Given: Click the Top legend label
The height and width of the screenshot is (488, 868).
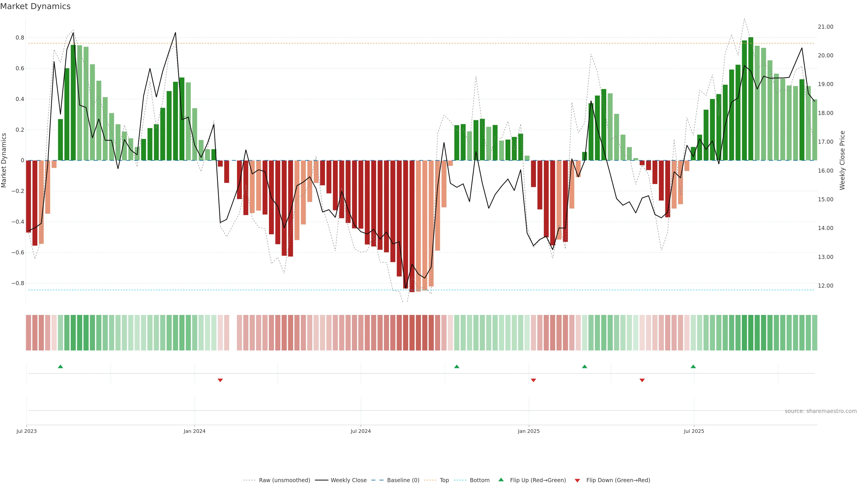Looking at the screenshot, I should [444, 480].
